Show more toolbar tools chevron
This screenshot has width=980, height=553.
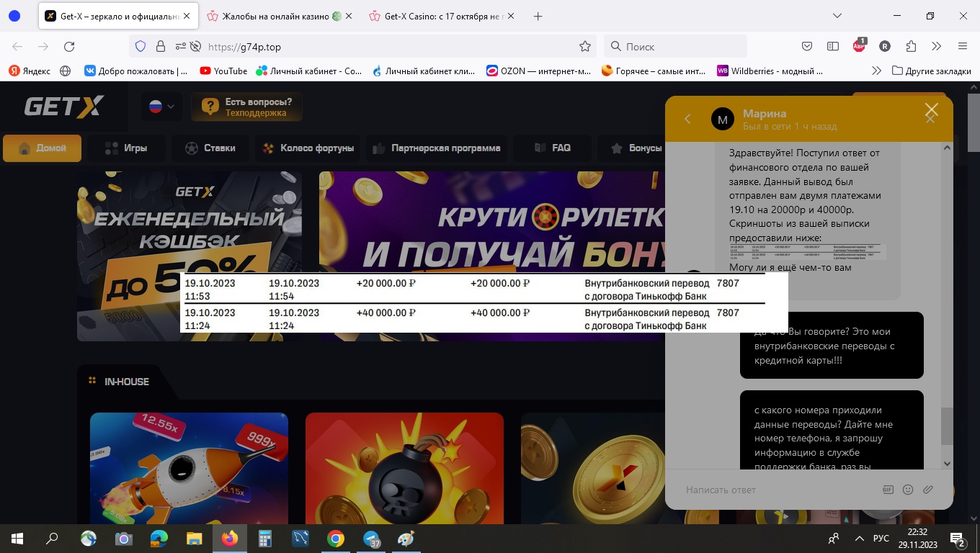937,46
